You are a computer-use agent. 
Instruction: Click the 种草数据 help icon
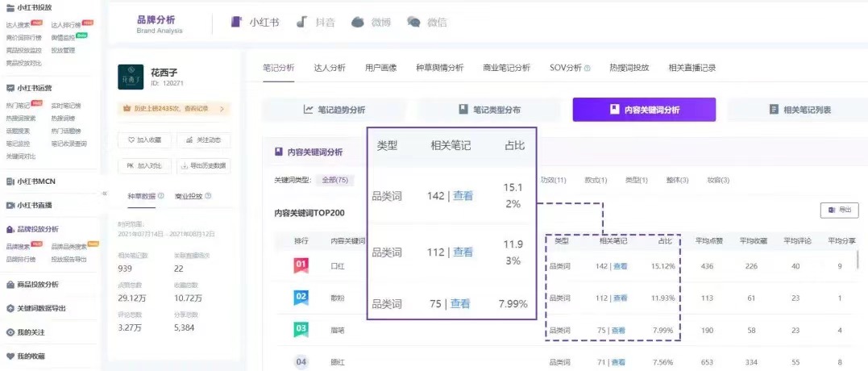coord(161,196)
